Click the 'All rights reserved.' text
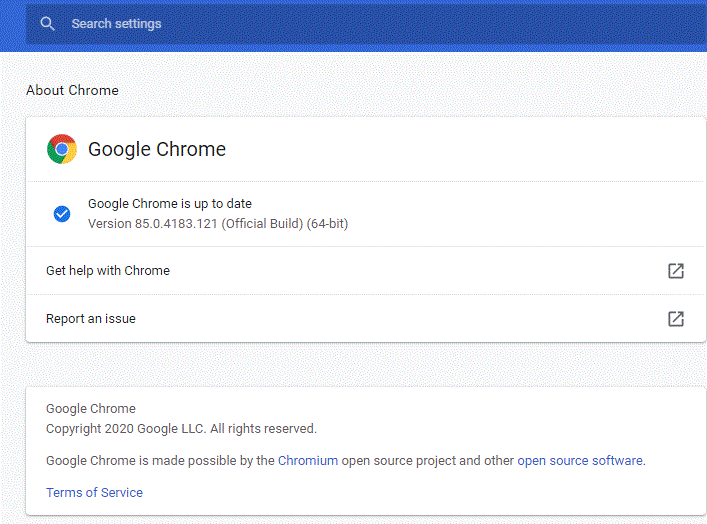Viewport: 707px width, 524px height. 263,428
